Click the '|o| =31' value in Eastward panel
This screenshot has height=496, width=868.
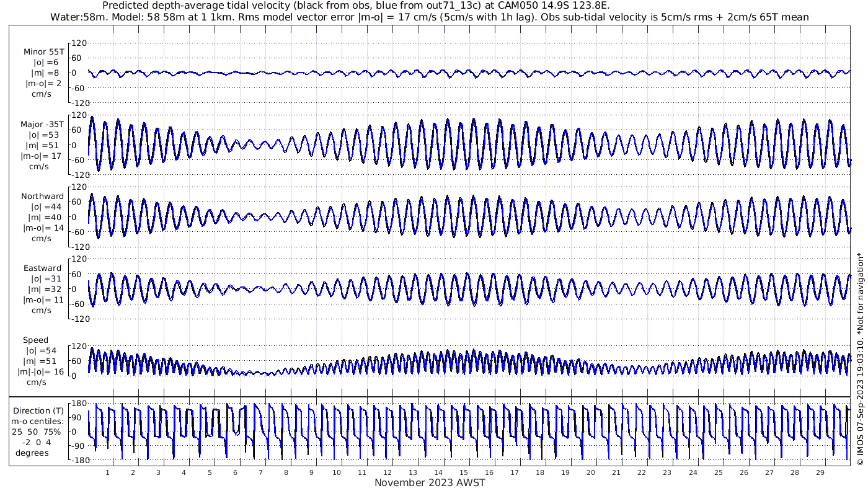click(x=46, y=279)
